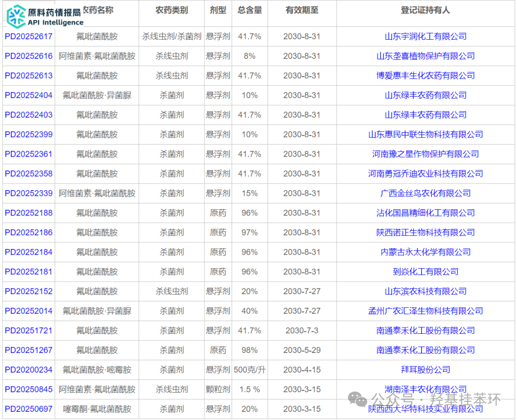Select the 40% content cell
This screenshot has height=420, width=517.
click(x=249, y=311)
